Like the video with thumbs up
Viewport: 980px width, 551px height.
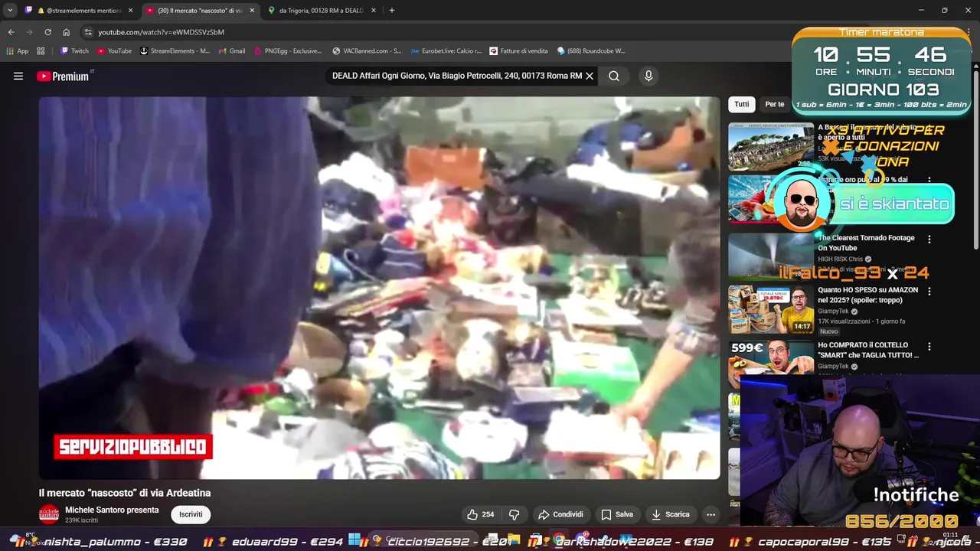481,514
